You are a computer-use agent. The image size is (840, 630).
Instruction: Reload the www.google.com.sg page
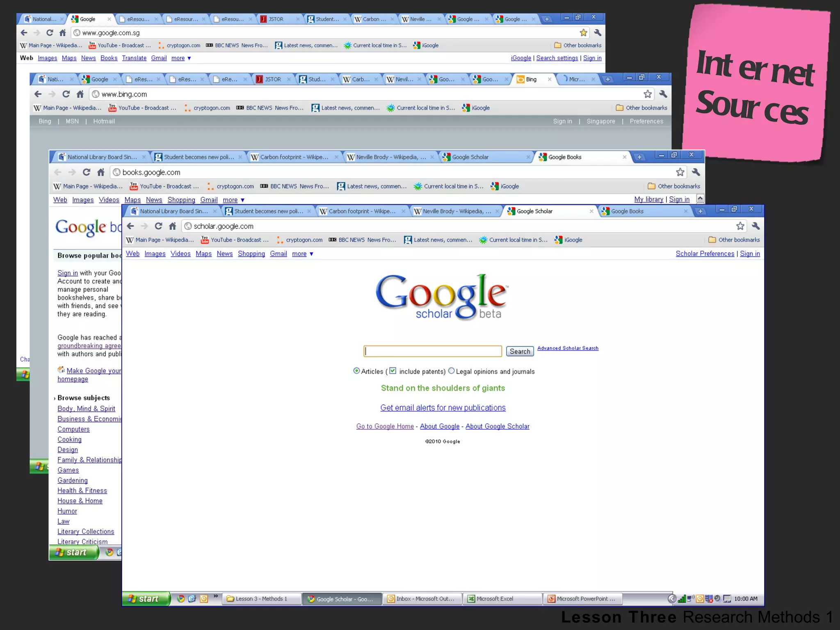(50, 33)
